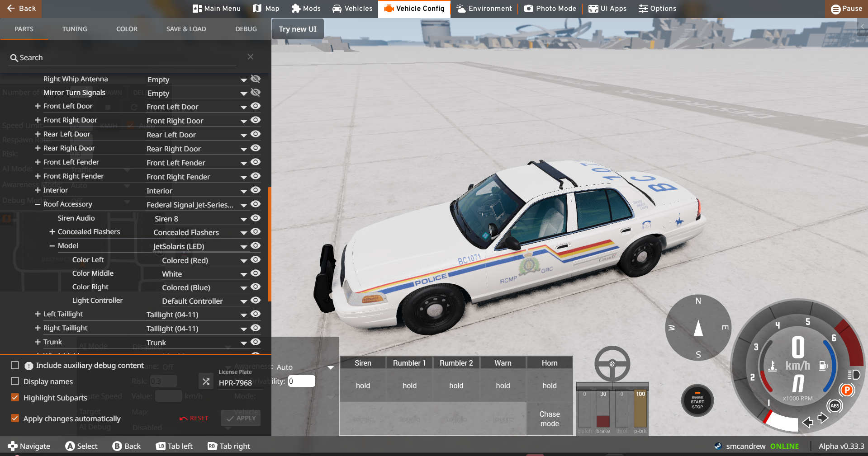This screenshot has height=456, width=868.
Task: Hide the Trunk part
Action: point(256,342)
